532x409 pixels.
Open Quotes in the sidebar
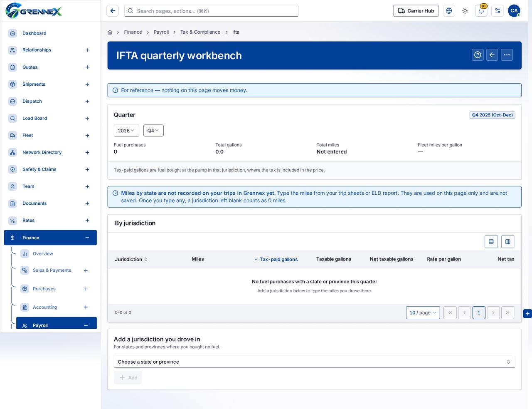click(30, 67)
